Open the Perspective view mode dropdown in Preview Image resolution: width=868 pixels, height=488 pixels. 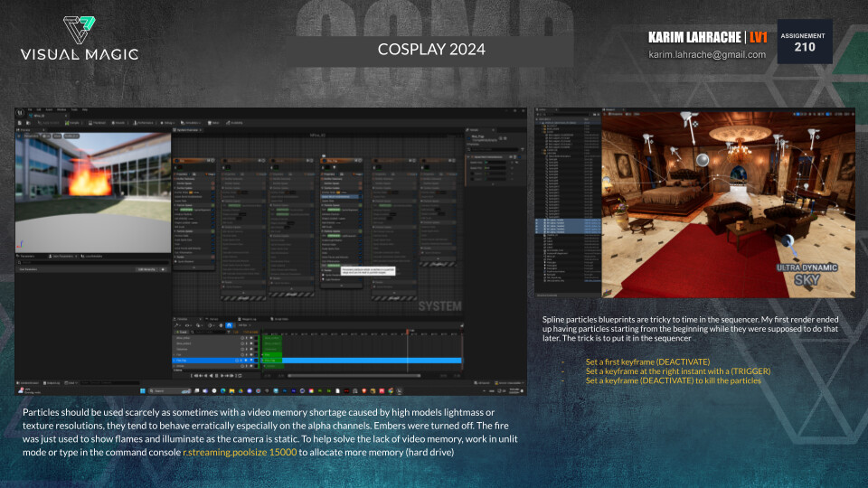click(31, 136)
